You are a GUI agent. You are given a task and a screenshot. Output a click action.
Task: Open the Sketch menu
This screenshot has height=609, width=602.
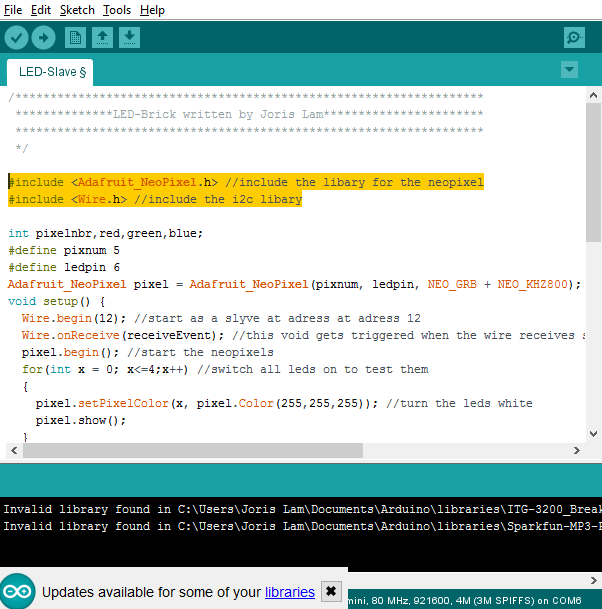pyautogui.click(x=77, y=10)
